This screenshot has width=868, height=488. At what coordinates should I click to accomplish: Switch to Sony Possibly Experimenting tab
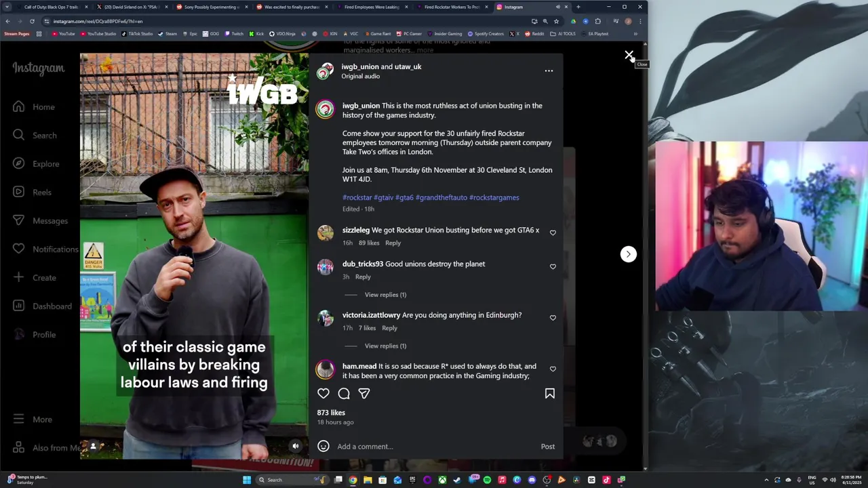pyautogui.click(x=210, y=7)
